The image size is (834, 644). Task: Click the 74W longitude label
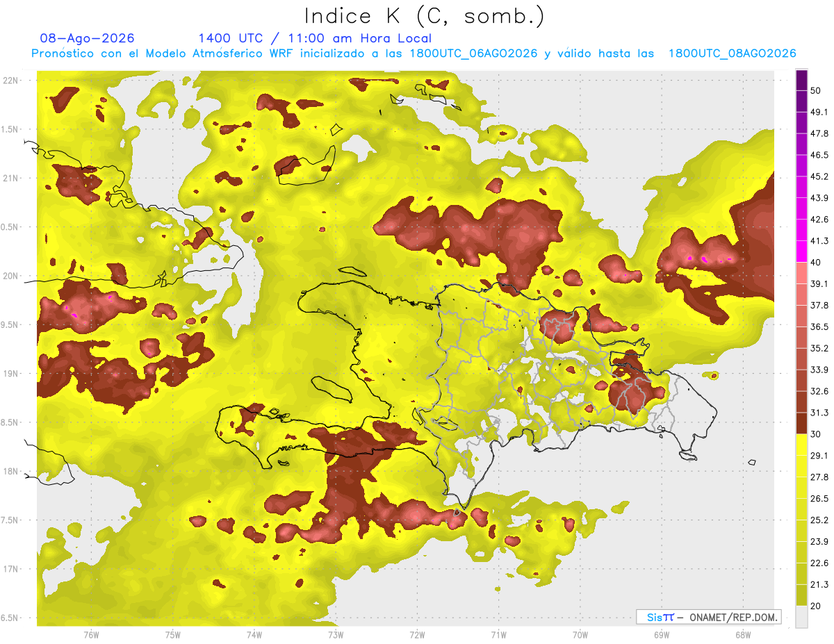(254, 635)
